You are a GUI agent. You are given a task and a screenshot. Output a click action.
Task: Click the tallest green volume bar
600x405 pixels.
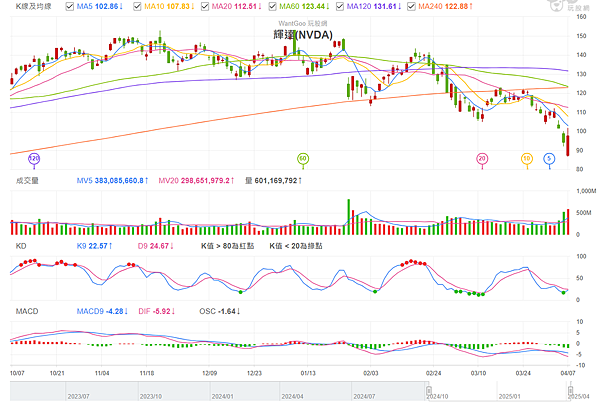tap(349, 217)
